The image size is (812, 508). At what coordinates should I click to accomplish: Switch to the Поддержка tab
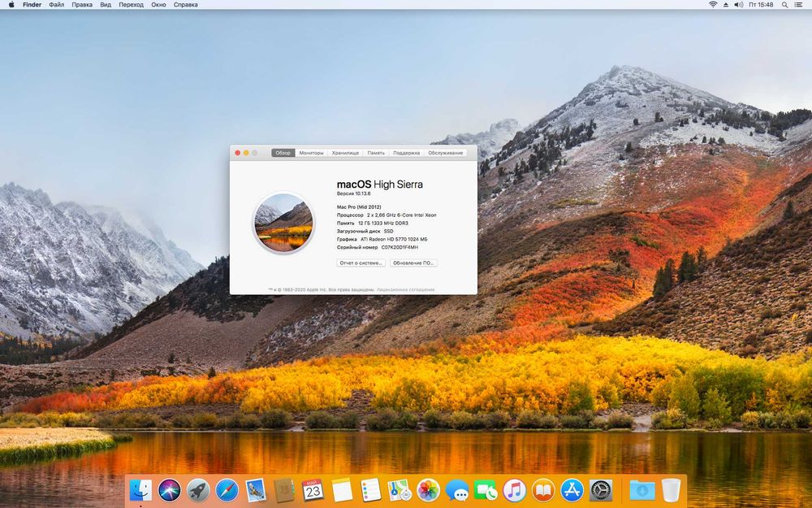tap(407, 153)
